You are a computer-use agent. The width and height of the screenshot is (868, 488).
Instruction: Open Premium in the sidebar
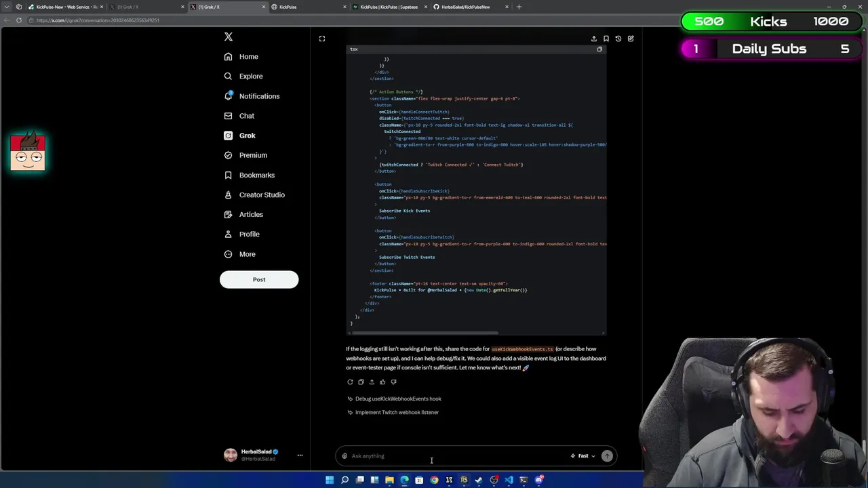pyautogui.click(x=245, y=155)
